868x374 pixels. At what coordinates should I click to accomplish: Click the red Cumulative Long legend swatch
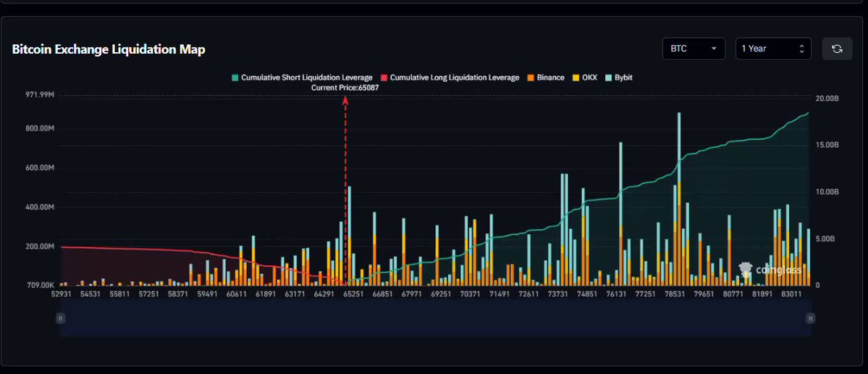(x=384, y=78)
